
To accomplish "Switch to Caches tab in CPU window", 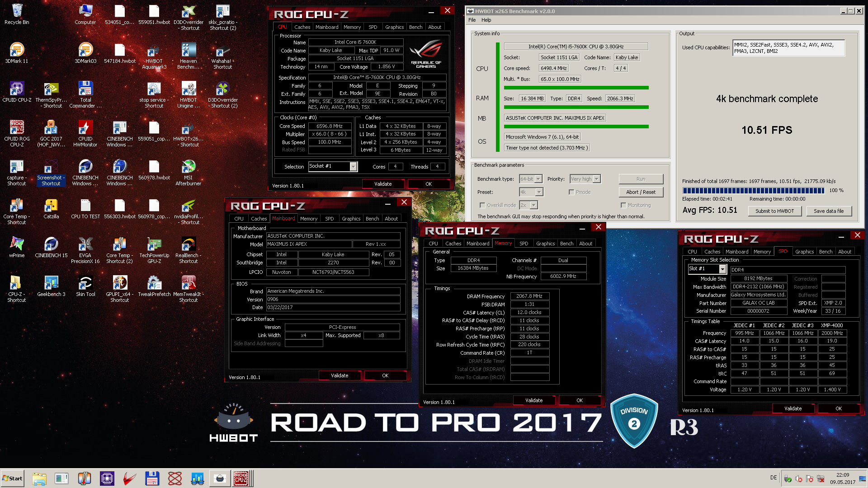I will pyautogui.click(x=302, y=27).
